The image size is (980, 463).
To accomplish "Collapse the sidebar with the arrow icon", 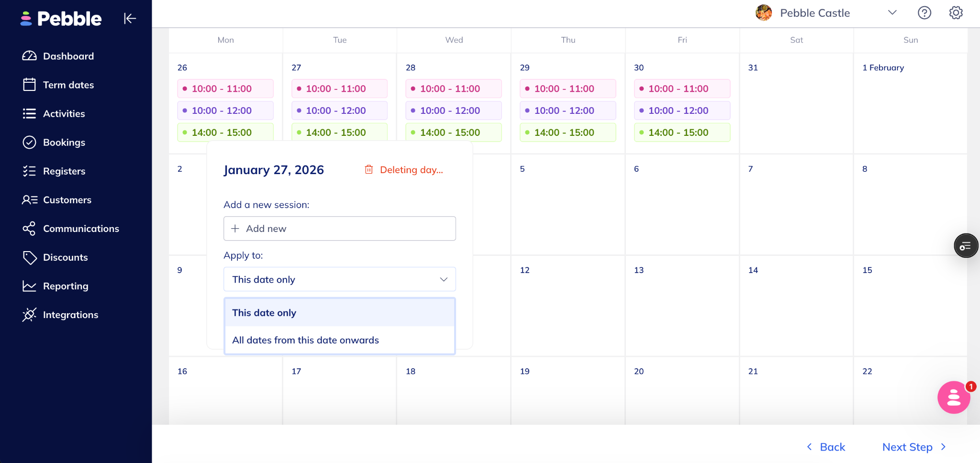I will pyautogui.click(x=130, y=19).
